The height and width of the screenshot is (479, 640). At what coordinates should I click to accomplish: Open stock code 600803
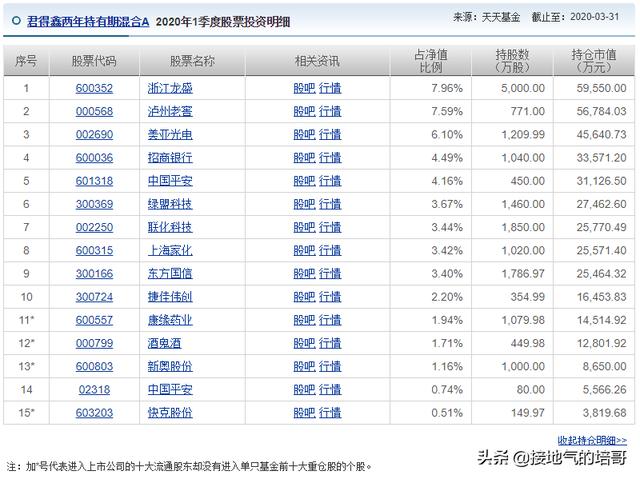click(x=94, y=366)
